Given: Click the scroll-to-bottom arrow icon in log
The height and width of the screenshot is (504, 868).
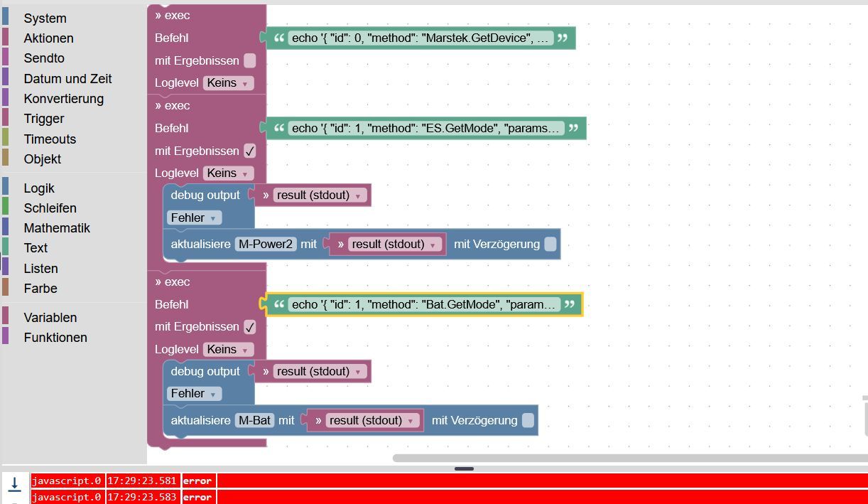Looking at the screenshot, I should point(14,483).
